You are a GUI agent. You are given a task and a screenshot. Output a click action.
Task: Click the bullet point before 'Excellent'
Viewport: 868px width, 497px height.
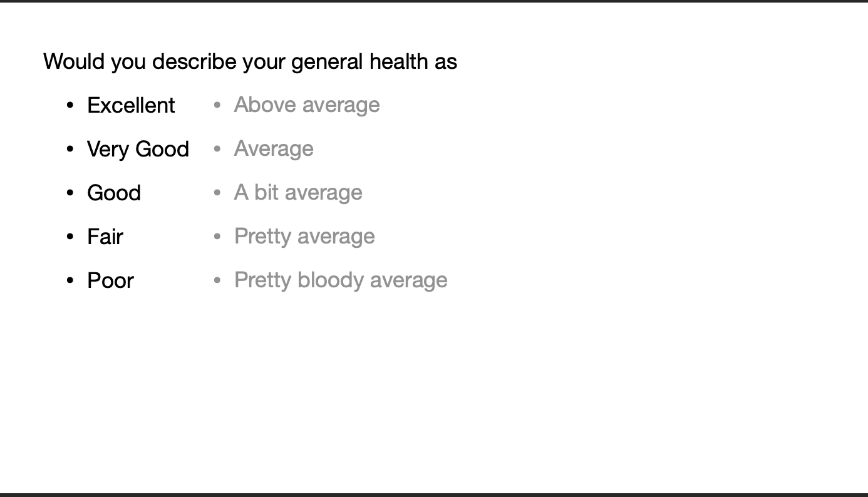point(70,105)
